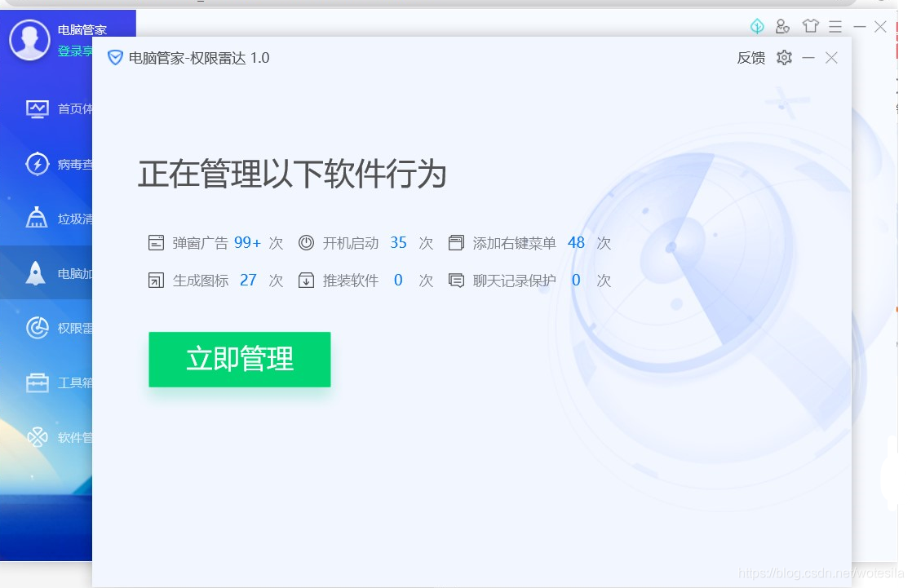Click the 聊天记录保护 label text

tap(515, 281)
